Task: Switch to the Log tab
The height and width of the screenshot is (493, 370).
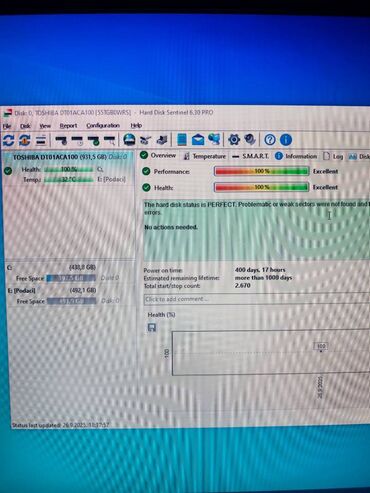Action: tap(333, 156)
